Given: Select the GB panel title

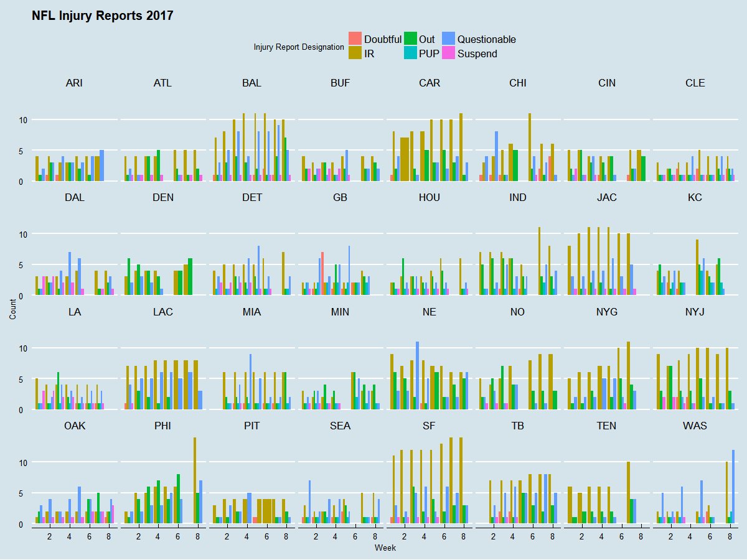Looking at the screenshot, I should pos(341,197).
